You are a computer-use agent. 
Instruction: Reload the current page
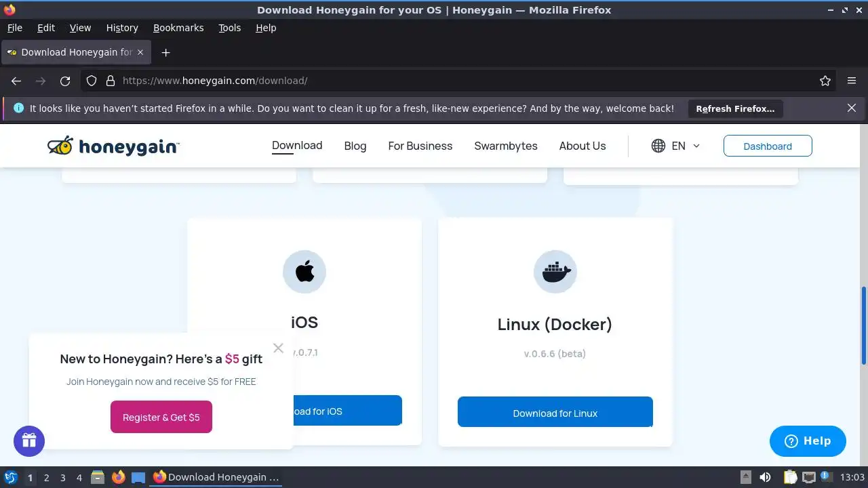(x=65, y=81)
